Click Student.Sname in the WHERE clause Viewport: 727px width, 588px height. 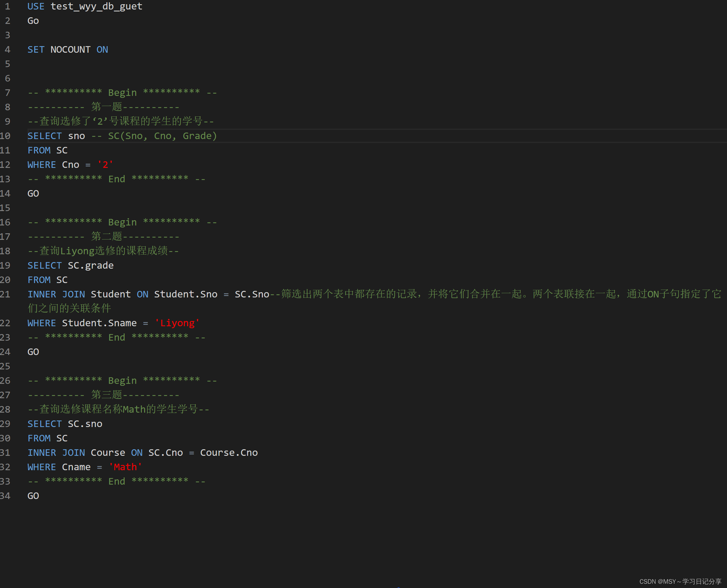coord(99,323)
